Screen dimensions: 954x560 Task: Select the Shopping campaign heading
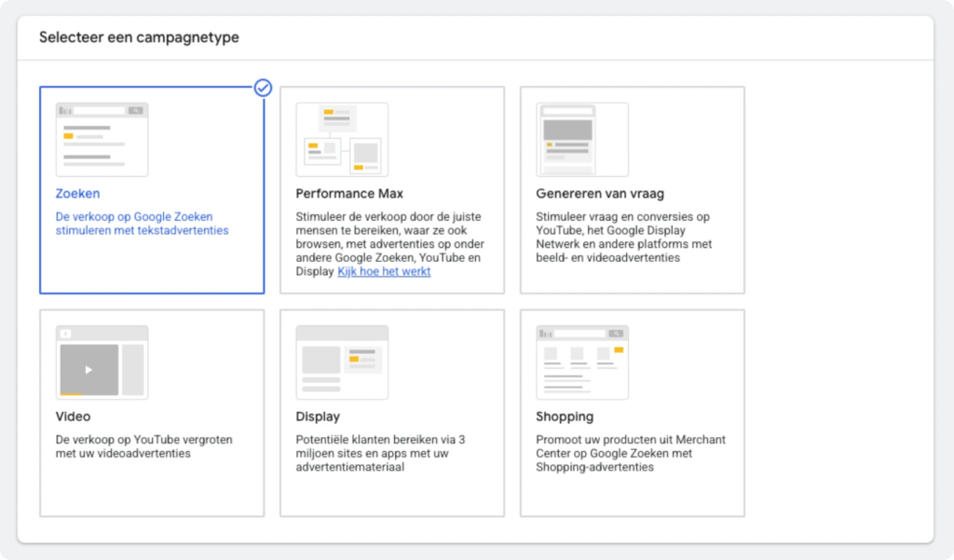pos(565,417)
